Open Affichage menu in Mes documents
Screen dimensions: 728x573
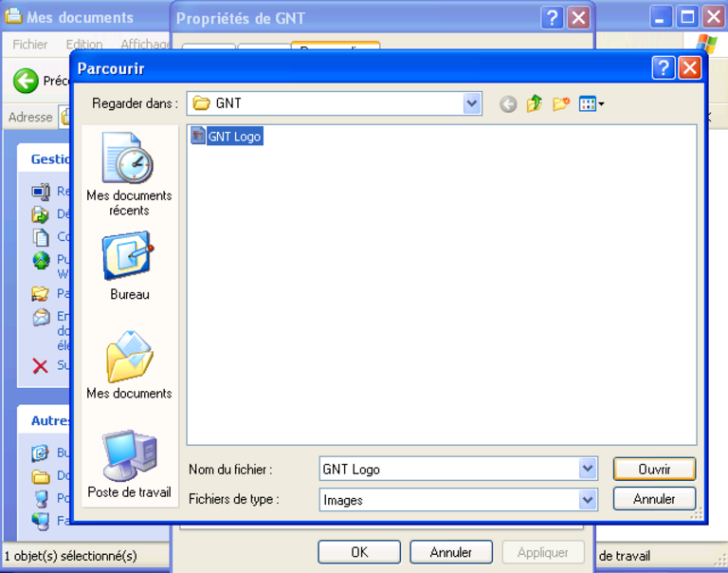(x=145, y=45)
